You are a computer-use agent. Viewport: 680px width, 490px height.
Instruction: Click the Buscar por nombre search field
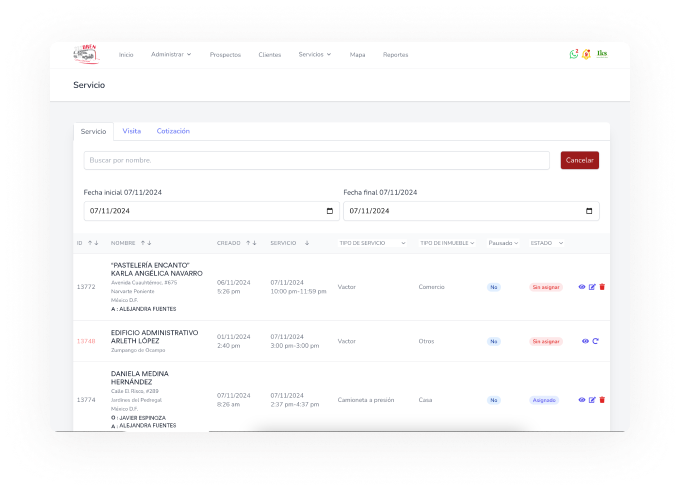tap(316, 160)
